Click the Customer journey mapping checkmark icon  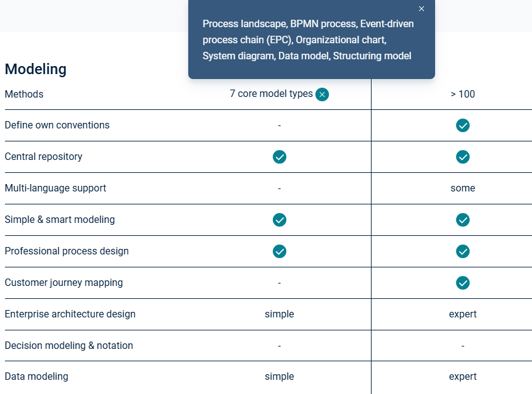(x=463, y=283)
